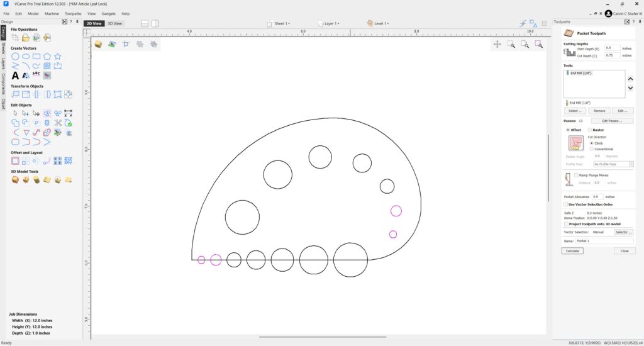Image resolution: width=644 pixels, height=346 pixels.
Task: Click the Offset Vectors tool
Action: pos(16,161)
